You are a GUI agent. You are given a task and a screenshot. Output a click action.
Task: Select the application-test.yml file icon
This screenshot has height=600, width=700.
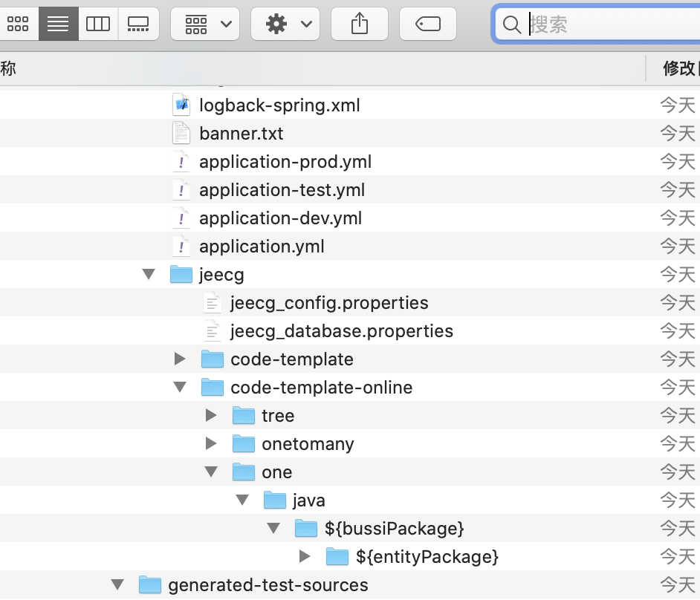pyautogui.click(x=181, y=189)
